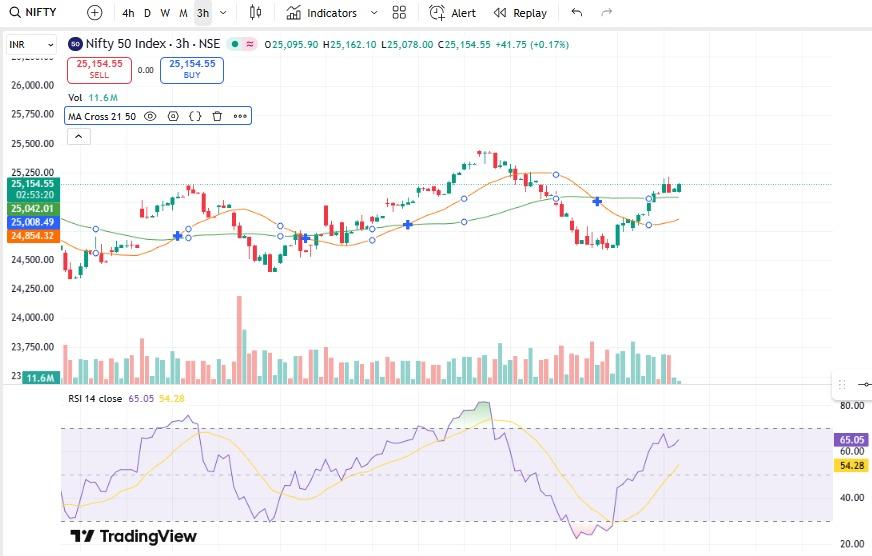Open the INR currency dropdown
This screenshot has width=872, height=556.
point(32,44)
